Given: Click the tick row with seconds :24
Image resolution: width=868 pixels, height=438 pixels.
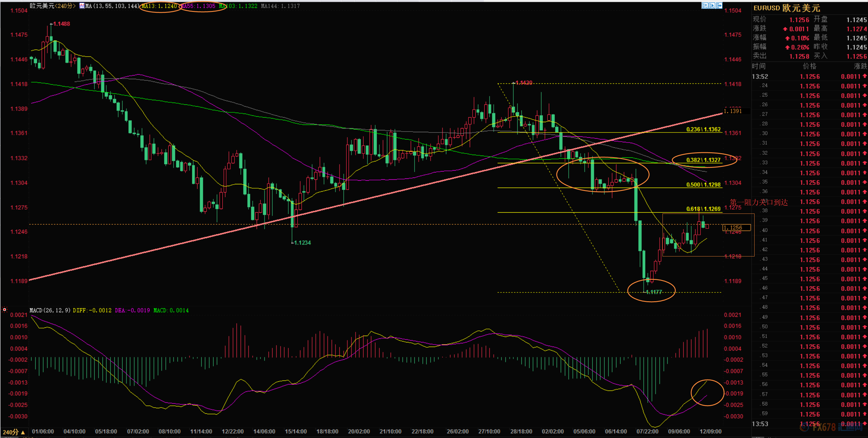Looking at the screenshot, I should (809, 86).
